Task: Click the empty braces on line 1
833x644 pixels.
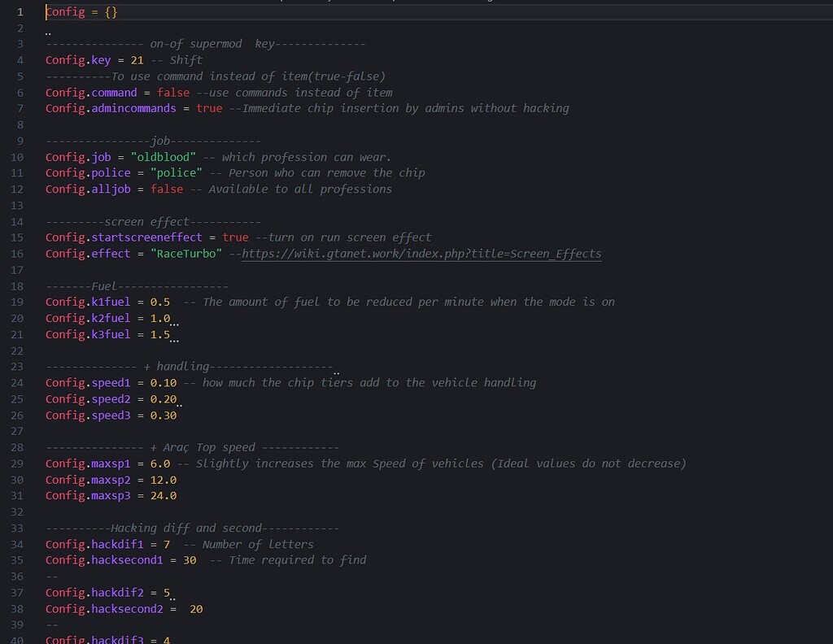Action: click(111, 12)
